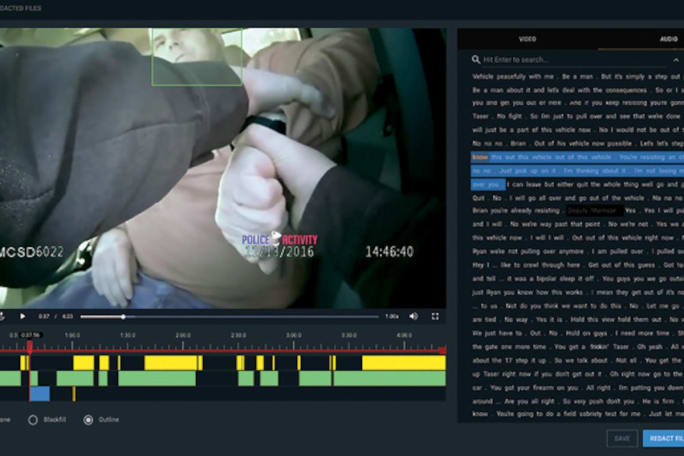684x456 pixels.
Task: Click the 4:00 mark on timeline ruler
Action: (403, 335)
